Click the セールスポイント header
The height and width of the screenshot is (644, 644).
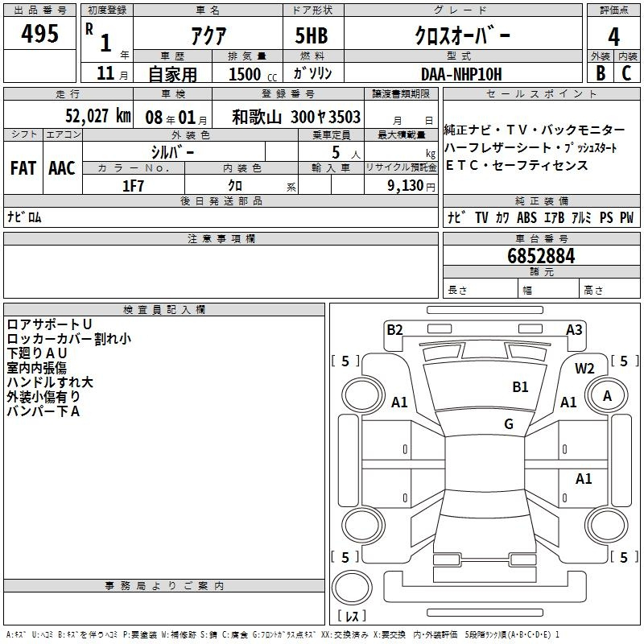pyautogui.click(x=541, y=94)
